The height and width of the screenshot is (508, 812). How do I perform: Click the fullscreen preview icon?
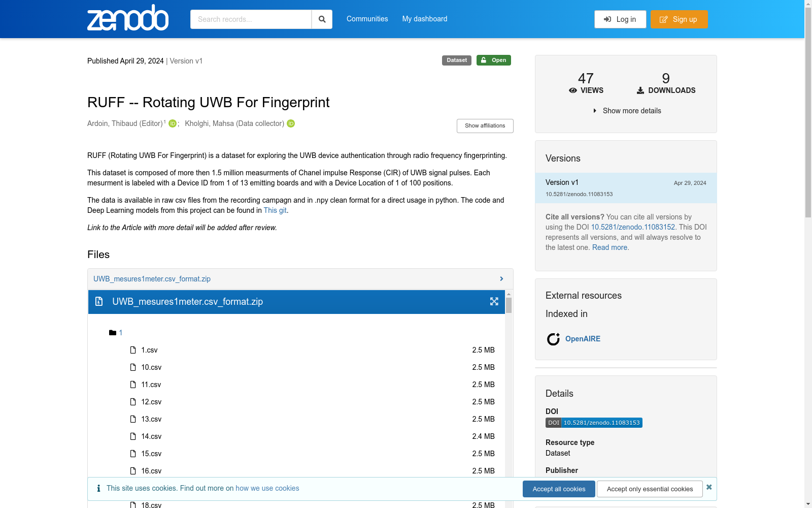494,302
